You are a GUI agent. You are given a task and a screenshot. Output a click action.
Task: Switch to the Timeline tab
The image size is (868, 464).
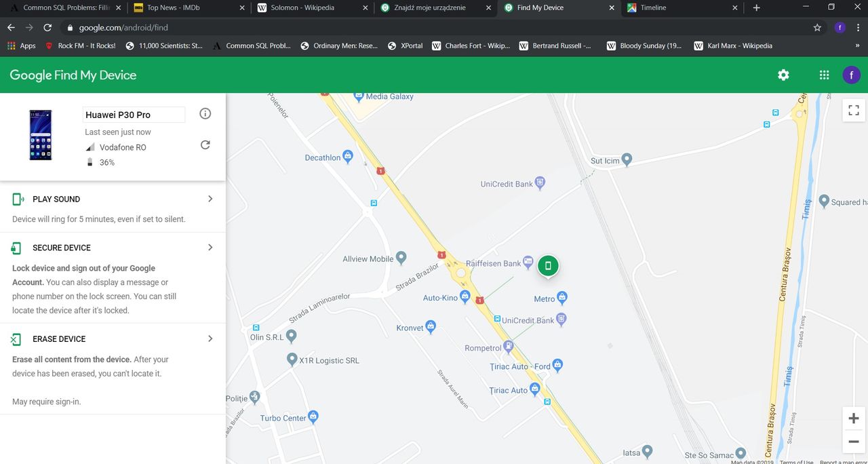click(x=682, y=8)
